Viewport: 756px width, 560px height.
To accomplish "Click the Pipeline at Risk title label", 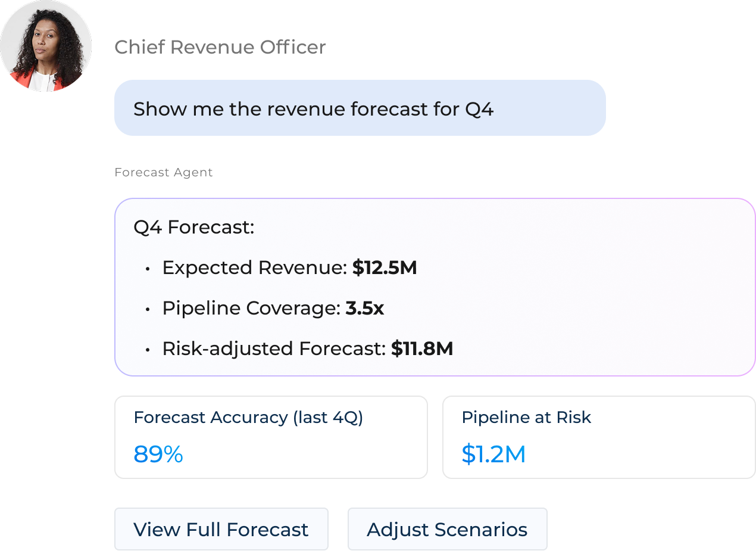I will tap(526, 418).
